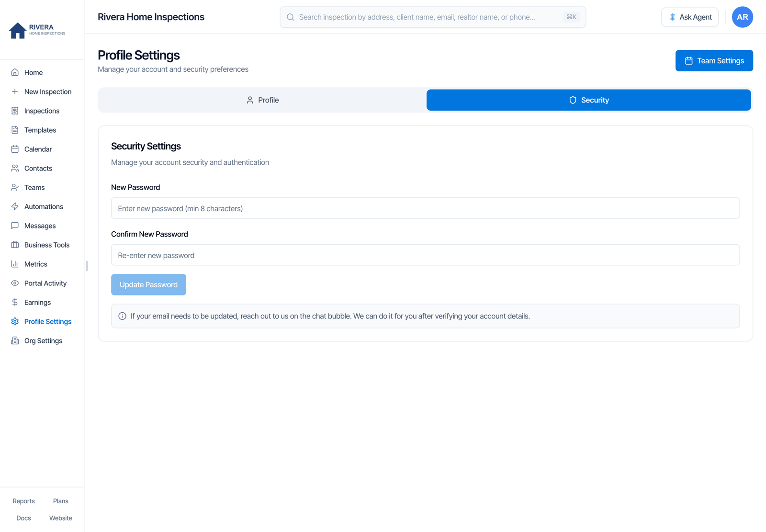
Task: Click the 'Rivera Home Inspections' header title
Action: pos(151,17)
